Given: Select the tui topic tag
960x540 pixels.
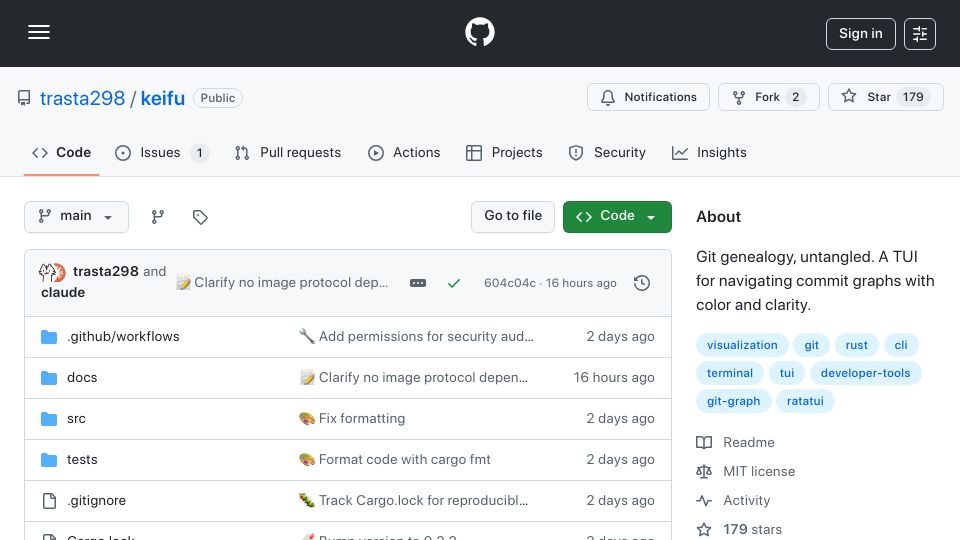Looking at the screenshot, I should tap(787, 373).
